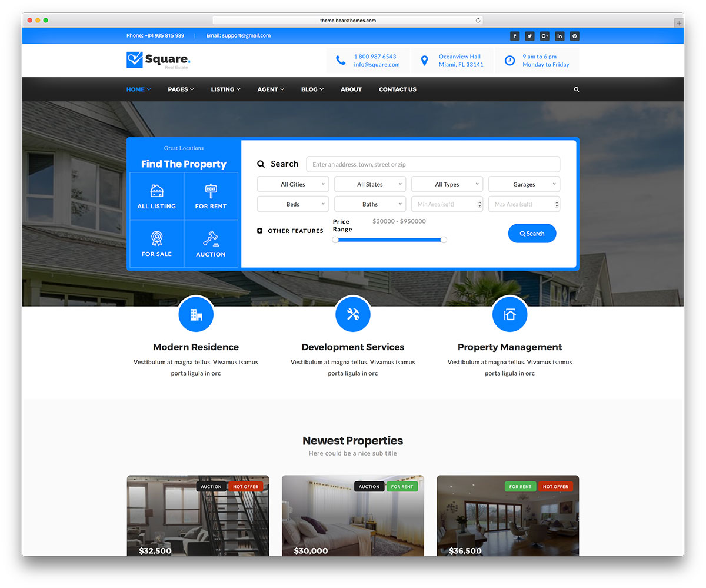Open the All Cities dropdown
706x588 pixels.
[x=293, y=184]
